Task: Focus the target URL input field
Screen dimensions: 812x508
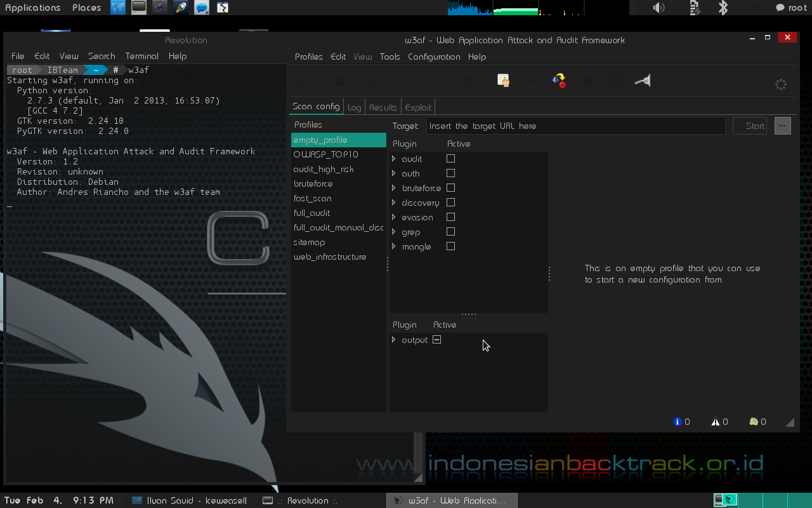Action: 575,126
